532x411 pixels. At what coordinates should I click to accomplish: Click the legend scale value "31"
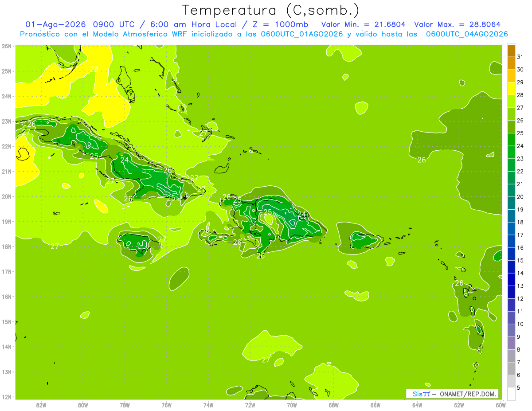(x=520, y=57)
